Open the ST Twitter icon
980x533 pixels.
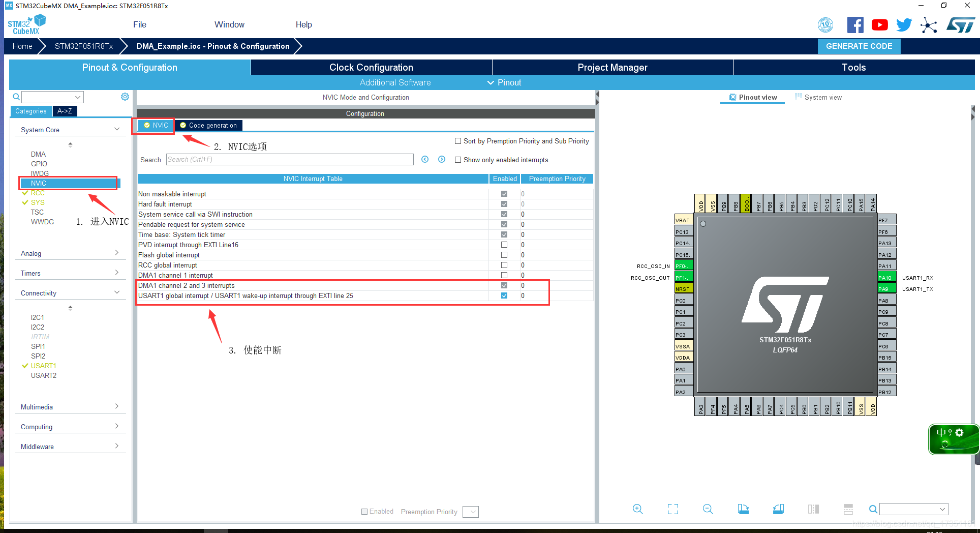[904, 25]
